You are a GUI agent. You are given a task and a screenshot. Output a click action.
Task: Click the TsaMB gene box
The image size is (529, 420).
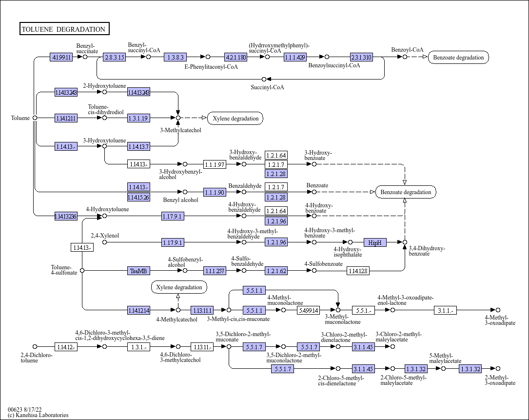pyautogui.click(x=138, y=271)
